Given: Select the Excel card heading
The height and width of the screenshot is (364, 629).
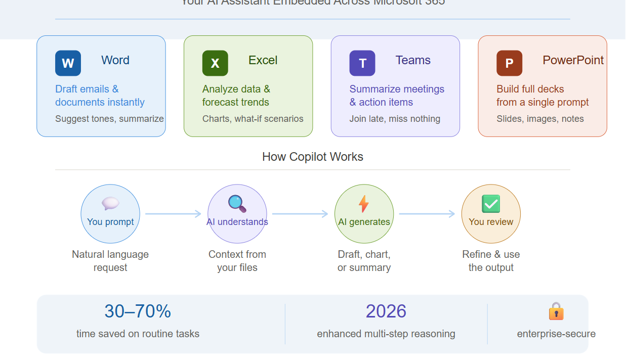Looking at the screenshot, I should (x=263, y=60).
